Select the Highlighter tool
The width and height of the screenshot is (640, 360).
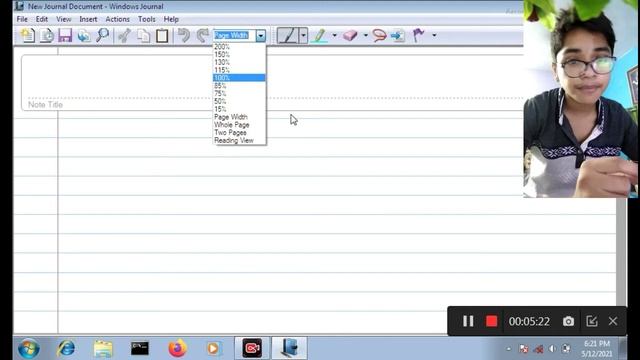320,36
